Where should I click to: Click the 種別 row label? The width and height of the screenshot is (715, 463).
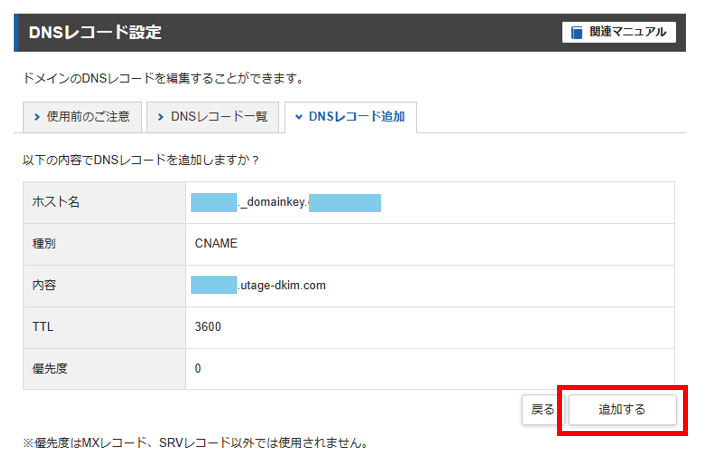[45, 244]
